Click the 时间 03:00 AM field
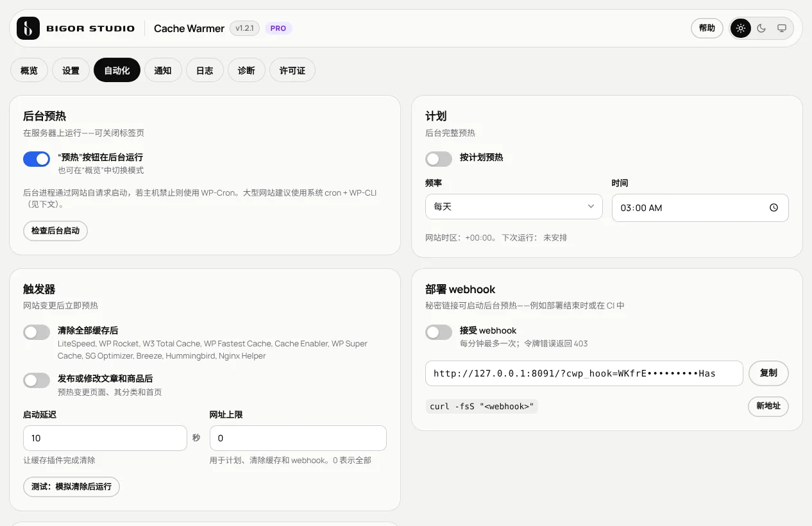The height and width of the screenshot is (526, 812). 700,208
